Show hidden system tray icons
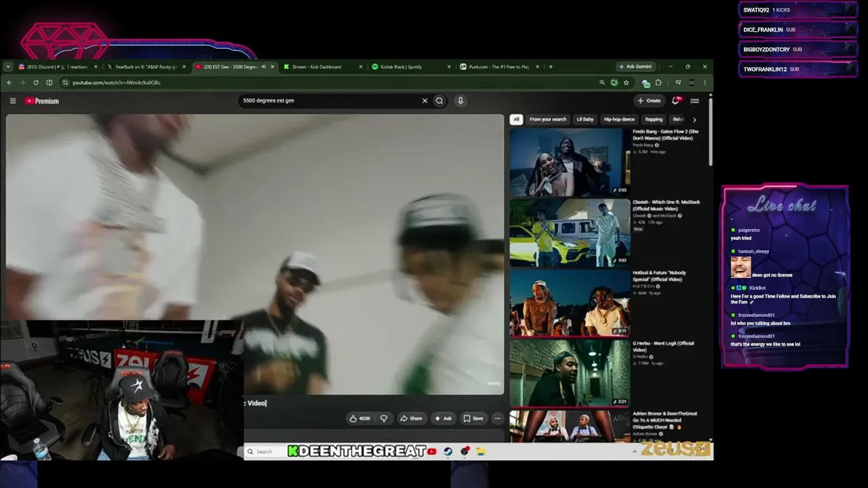Image resolution: width=868 pixels, height=488 pixels. 635,451
